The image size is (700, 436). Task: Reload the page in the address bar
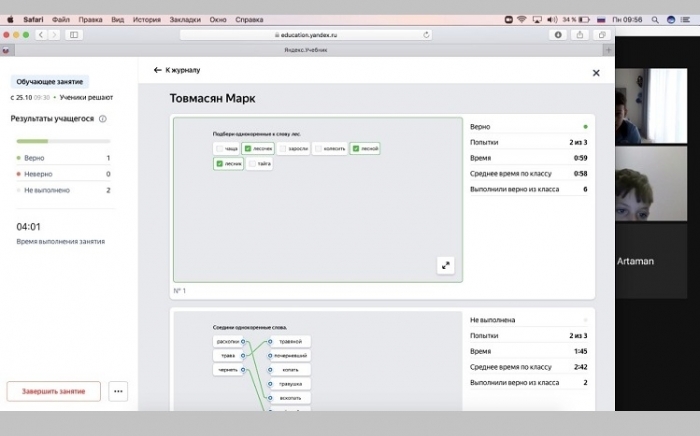coord(427,34)
